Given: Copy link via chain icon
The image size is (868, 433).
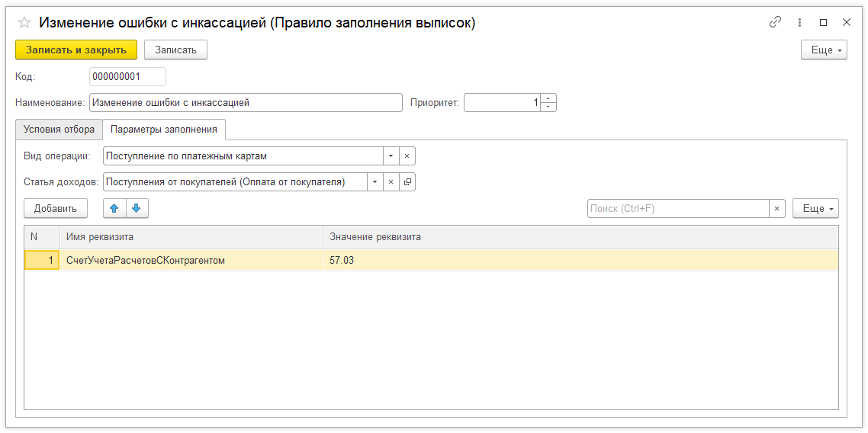Looking at the screenshot, I should click(775, 22).
